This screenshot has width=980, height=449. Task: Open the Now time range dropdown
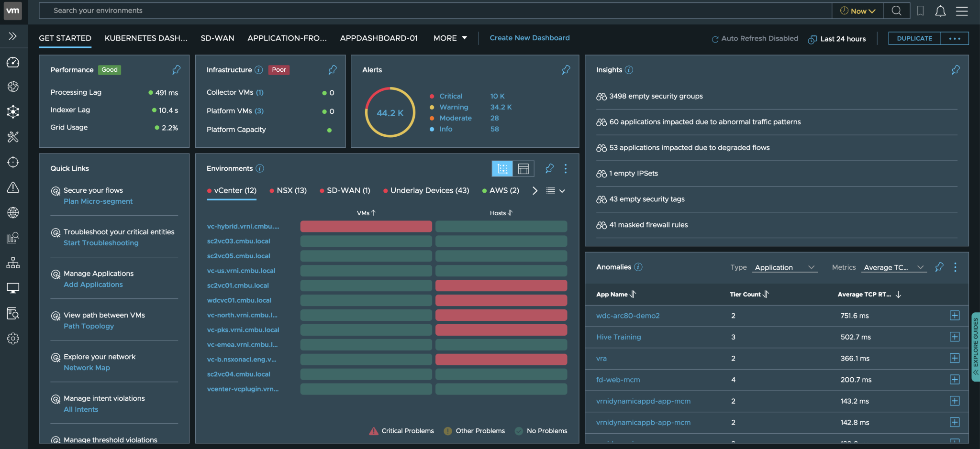tap(857, 11)
